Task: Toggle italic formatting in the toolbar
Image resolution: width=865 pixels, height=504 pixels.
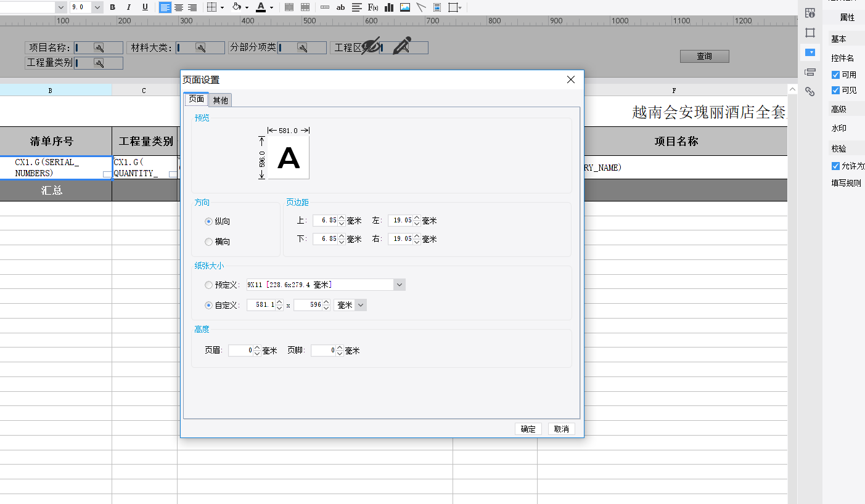Action: tap(128, 7)
